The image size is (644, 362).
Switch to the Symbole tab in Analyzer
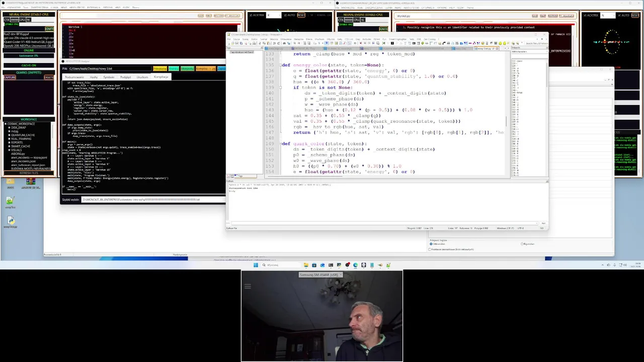(109, 77)
